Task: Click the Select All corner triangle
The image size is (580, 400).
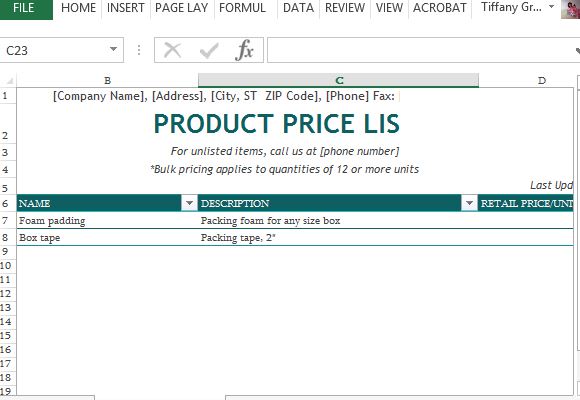Action: tap(9, 80)
